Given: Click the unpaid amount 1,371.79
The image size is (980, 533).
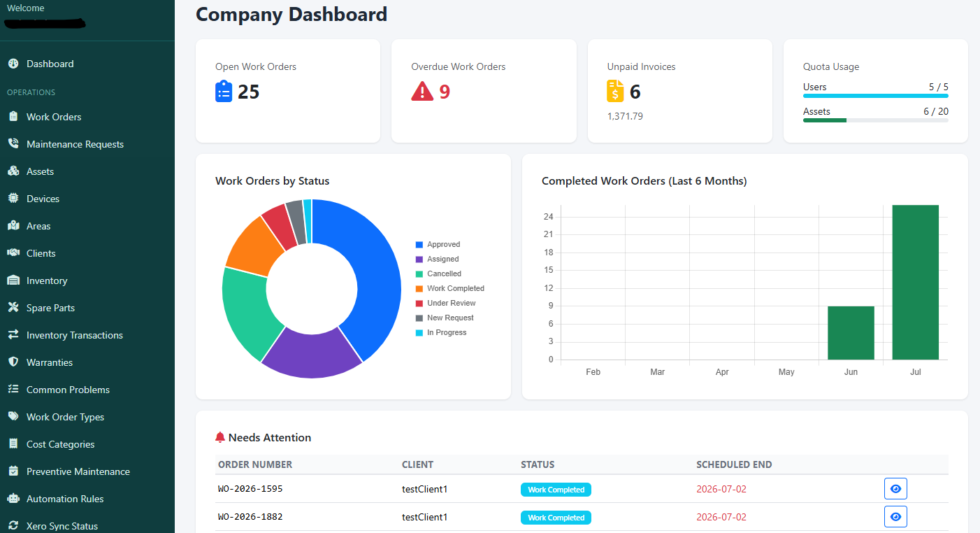Looking at the screenshot, I should (625, 116).
